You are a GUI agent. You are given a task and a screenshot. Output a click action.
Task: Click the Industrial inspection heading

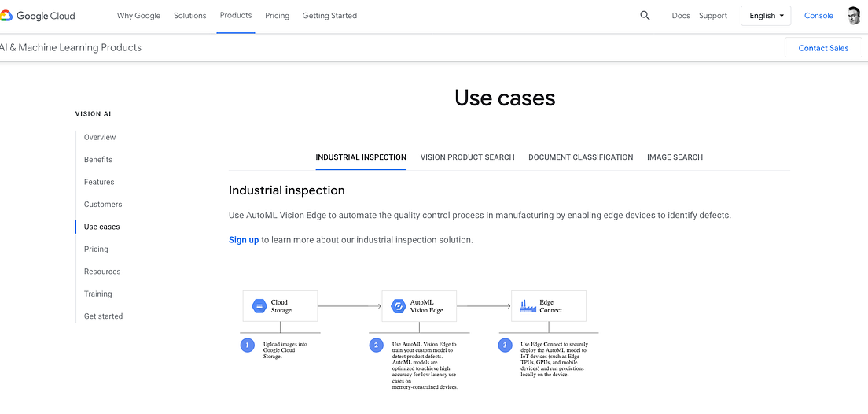pyautogui.click(x=287, y=190)
